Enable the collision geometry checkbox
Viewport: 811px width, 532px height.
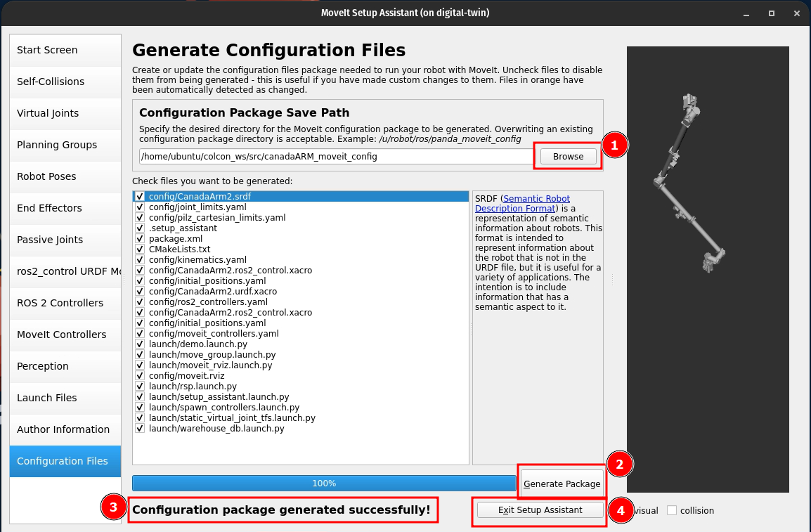tap(672, 510)
